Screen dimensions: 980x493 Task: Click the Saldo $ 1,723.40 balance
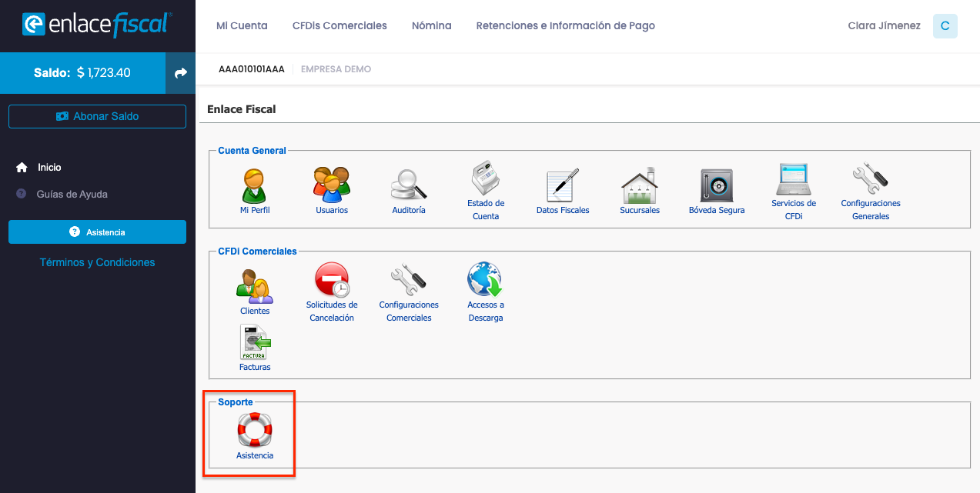point(82,73)
